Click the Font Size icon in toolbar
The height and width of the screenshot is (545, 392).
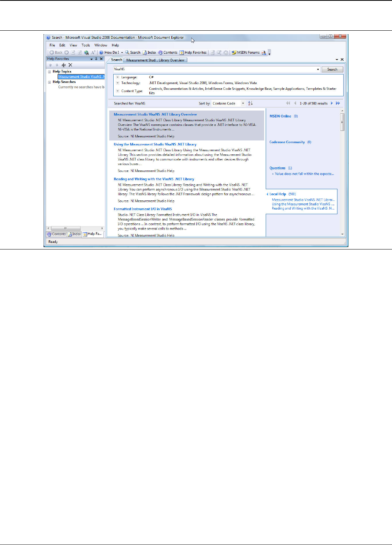[x=93, y=53]
